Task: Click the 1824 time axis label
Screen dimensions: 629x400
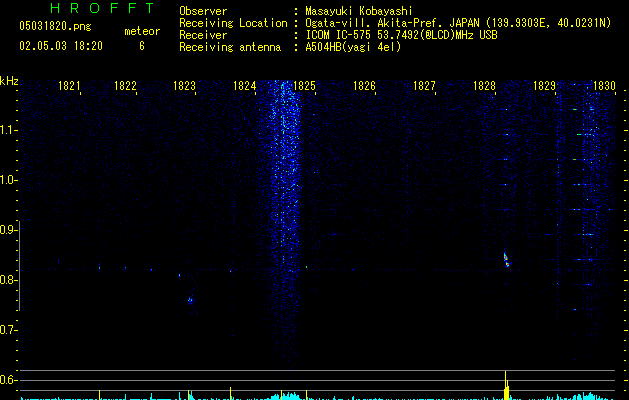Action: 244,86
